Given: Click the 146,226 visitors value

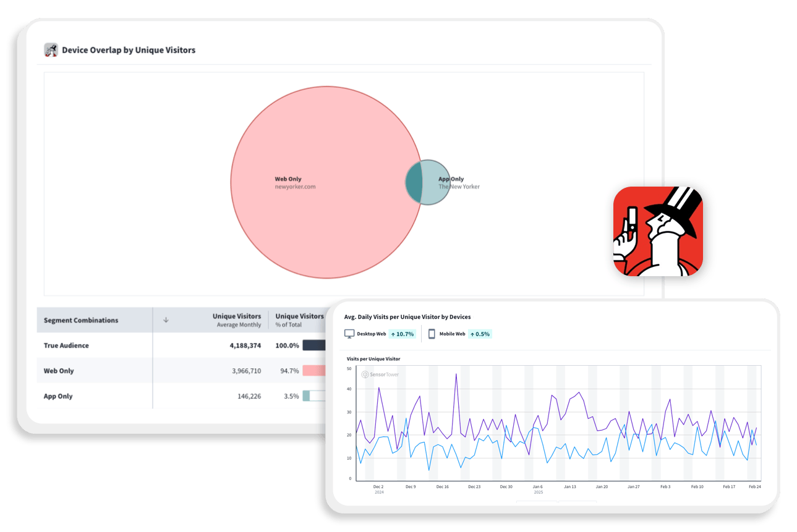Looking at the screenshot, I should pos(249,396).
